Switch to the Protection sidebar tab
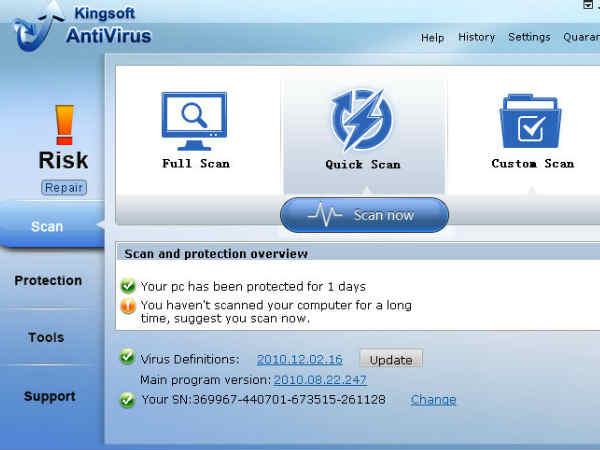The height and width of the screenshot is (450, 600). (x=48, y=280)
